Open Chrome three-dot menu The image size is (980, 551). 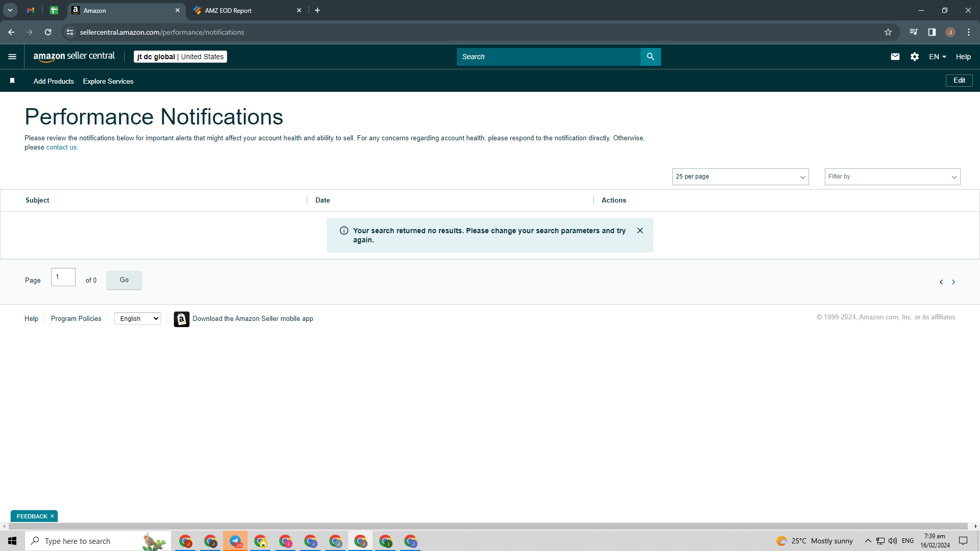point(969,32)
